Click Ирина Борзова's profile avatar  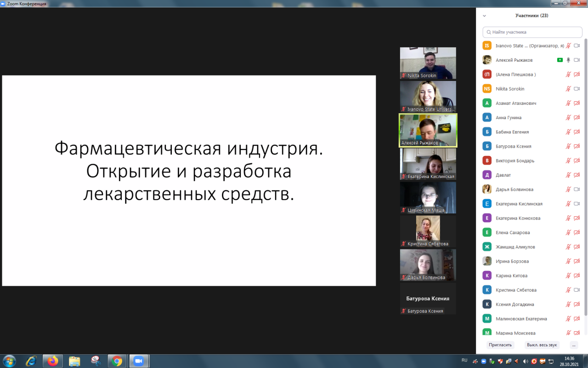pos(487,261)
